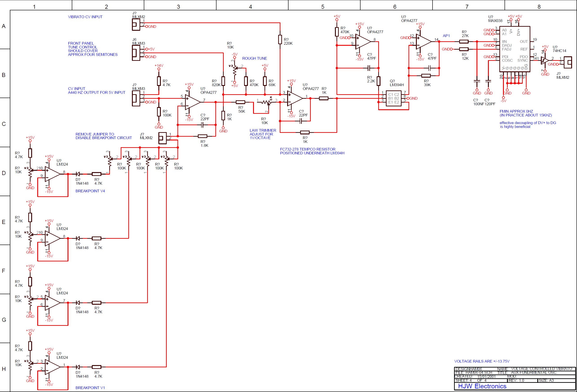Click the 1.8K feedback resistor
This screenshot has height=392, width=577.
[203, 136]
